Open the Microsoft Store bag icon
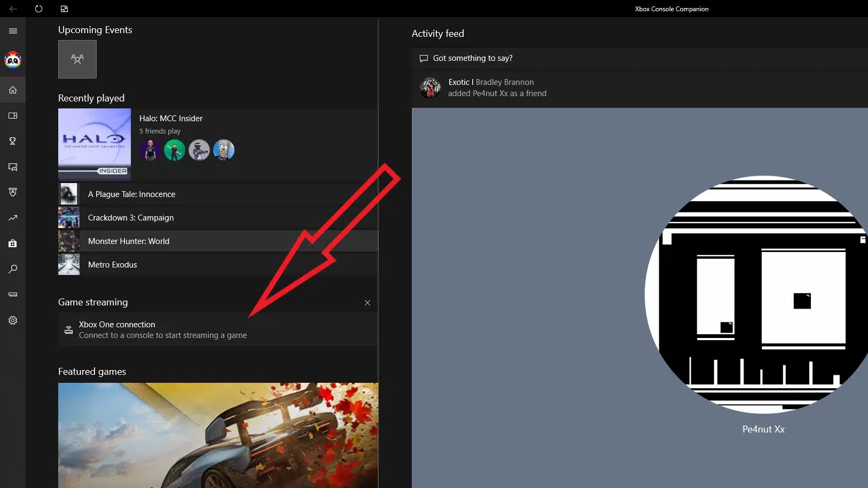Screen dimensions: 868x488 (12, 243)
